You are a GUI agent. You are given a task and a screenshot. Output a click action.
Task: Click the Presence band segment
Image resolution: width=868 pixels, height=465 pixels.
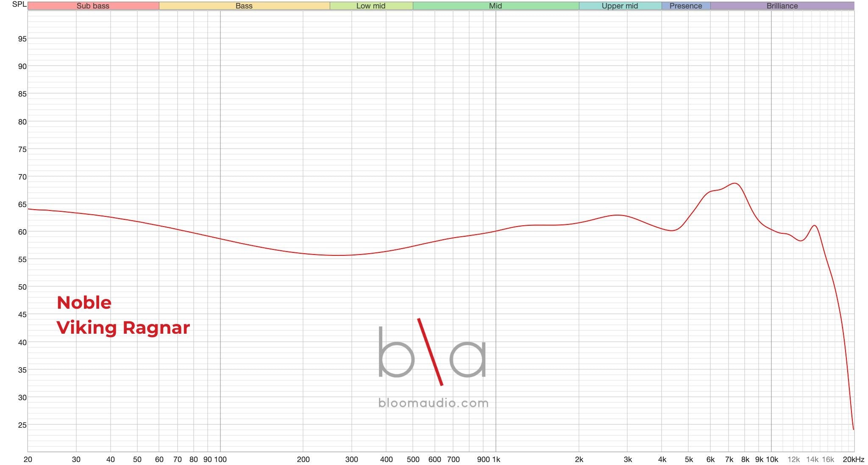685,6
